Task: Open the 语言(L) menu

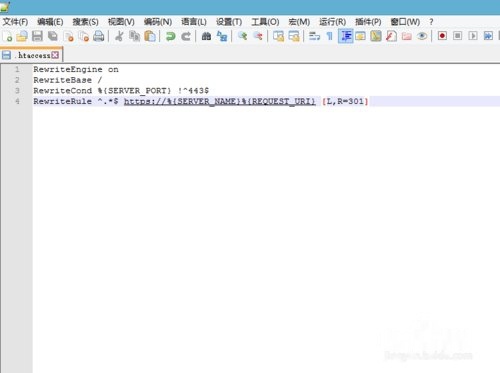Action: (194, 22)
